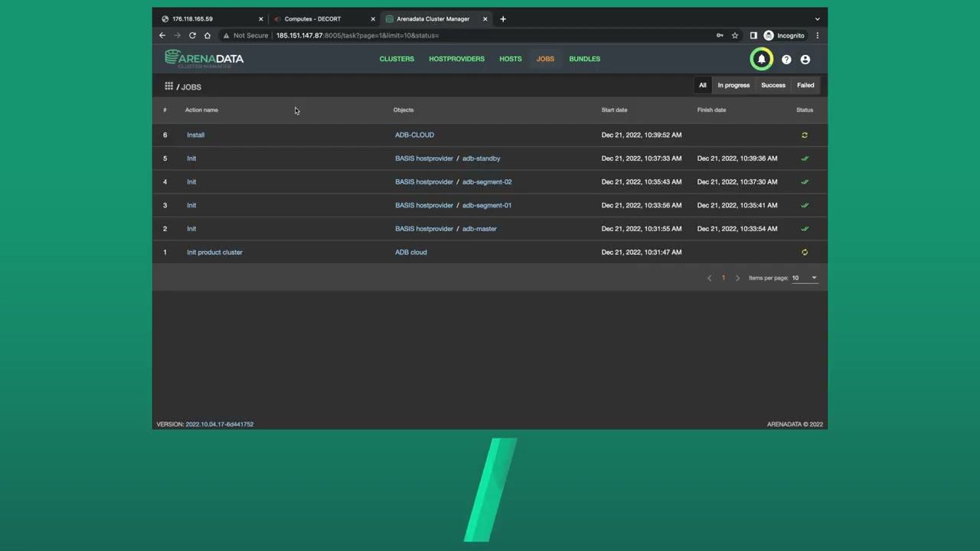Image resolution: width=980 pixels, height=551 pixels.
Task: Bookmark the page with the star icon
Action: pyautogui.click(x=735, y=35)
